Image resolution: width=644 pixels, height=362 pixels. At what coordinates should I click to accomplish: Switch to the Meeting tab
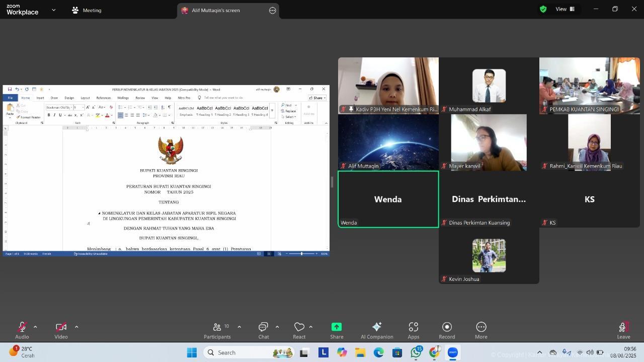(87, 10)
